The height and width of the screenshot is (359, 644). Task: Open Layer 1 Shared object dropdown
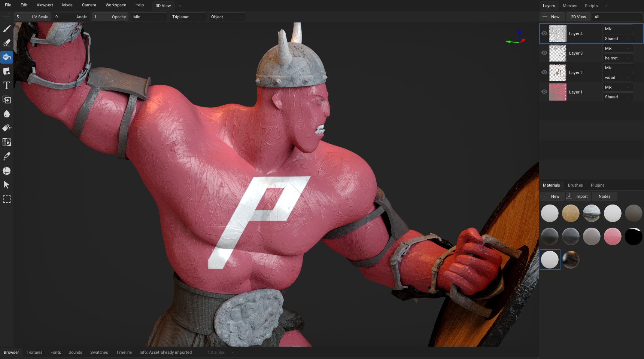coord(617,97)
